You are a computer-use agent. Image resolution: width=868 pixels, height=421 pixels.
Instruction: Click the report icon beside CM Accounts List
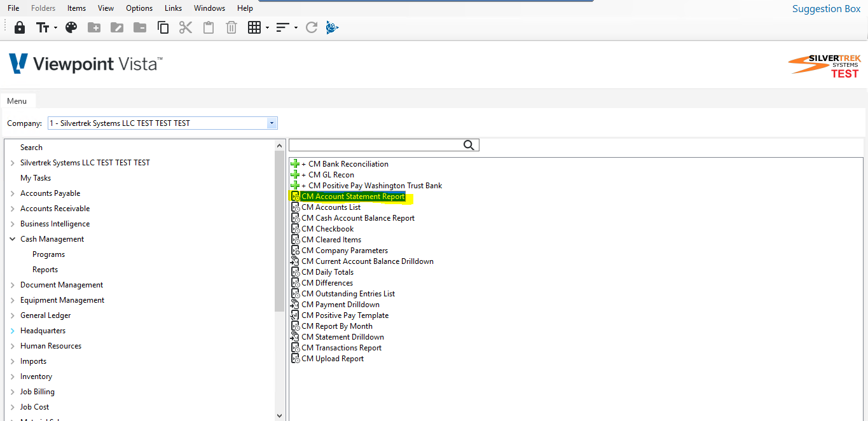(x=295, y=207)
